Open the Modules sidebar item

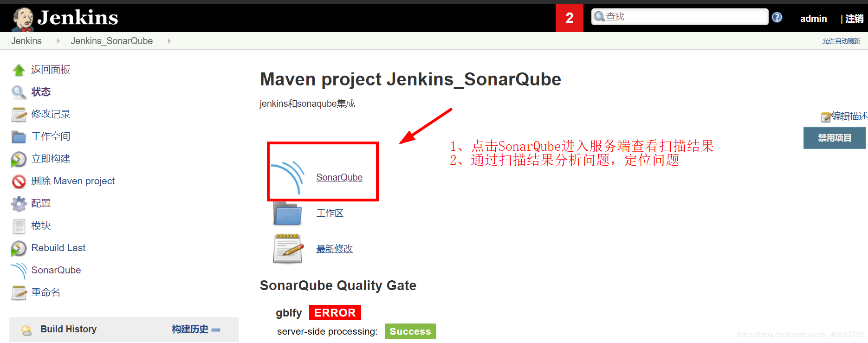point(41,226)
